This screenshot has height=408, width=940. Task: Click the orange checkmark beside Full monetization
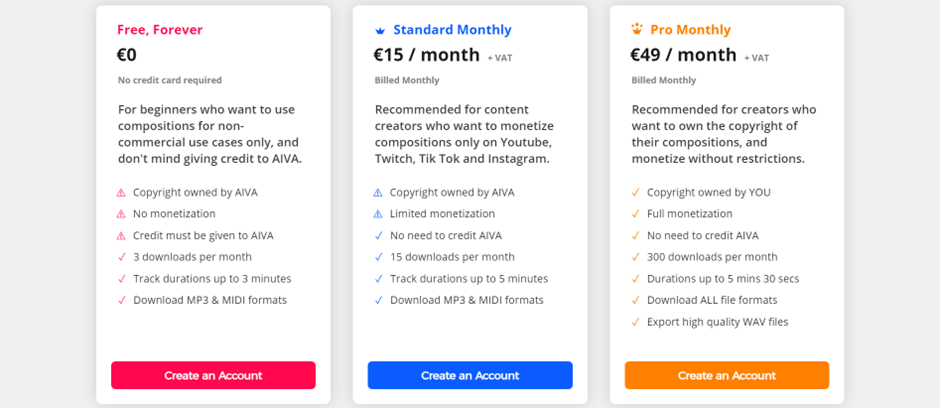pyautogui.click(x=635, y=214)
